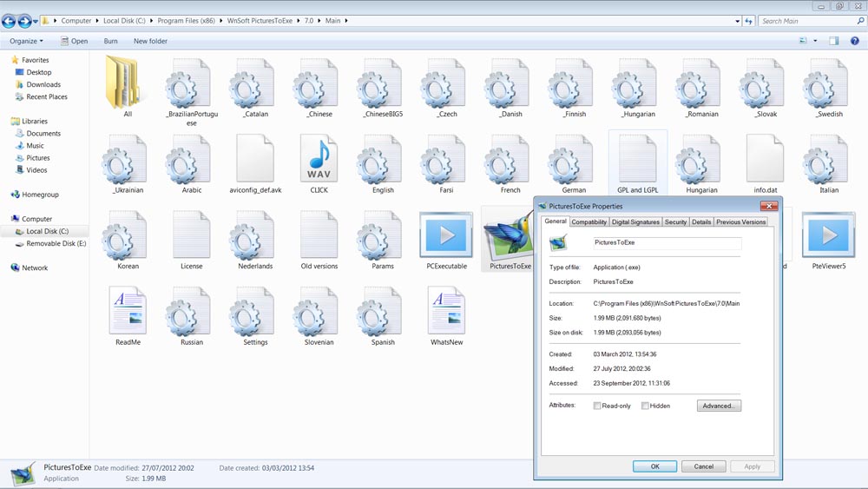Switch to the Digital Signatures tab

pyautogui.click(x=635, y=222)
